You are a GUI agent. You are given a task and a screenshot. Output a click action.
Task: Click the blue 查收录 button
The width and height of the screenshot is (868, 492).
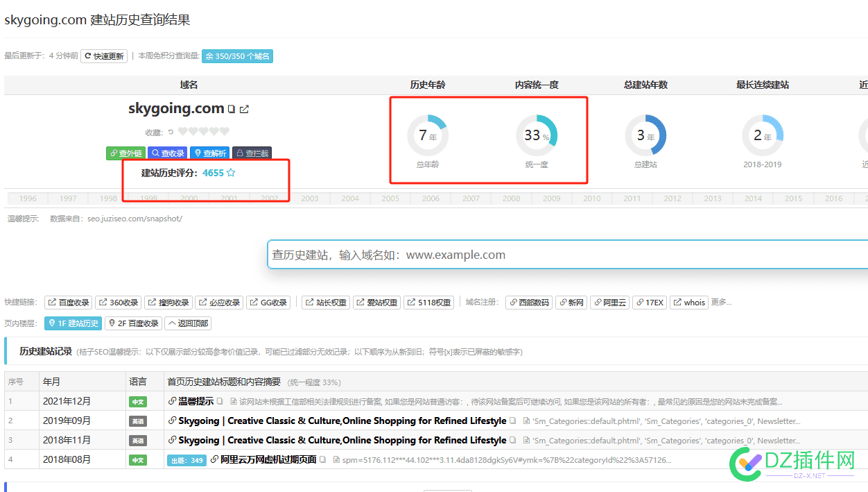168,153
